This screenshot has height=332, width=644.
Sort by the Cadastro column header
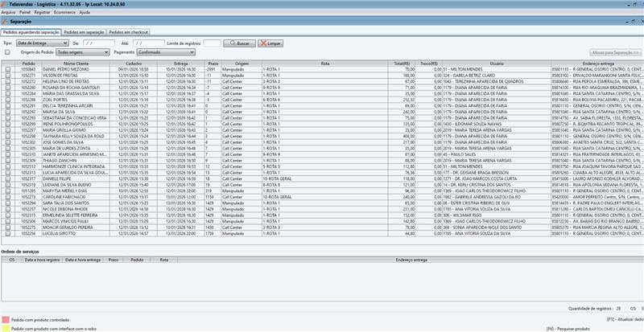pyautogui.click(x=134, y=64)
